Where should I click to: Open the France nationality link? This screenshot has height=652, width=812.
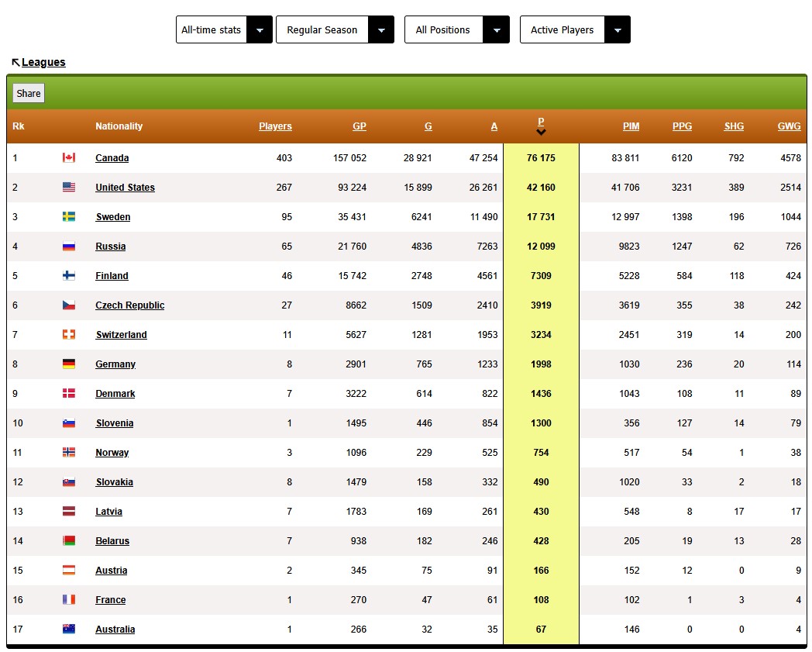pyautogui.click(x=110, y=599)
